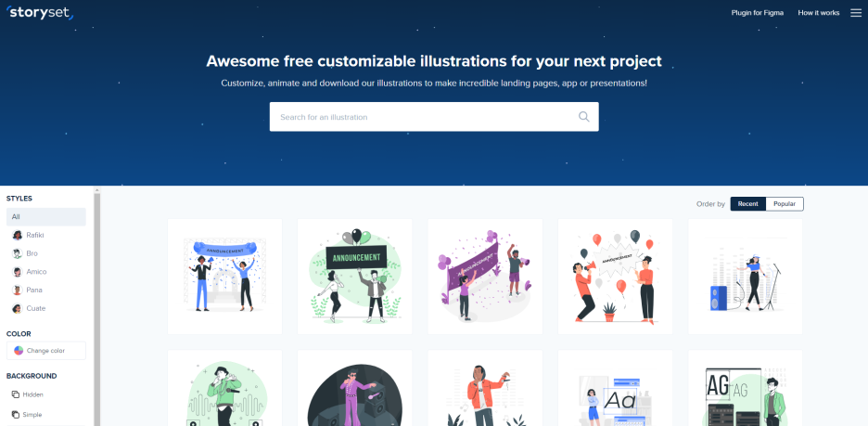Screen dimensions: 868x426
Task: Click the color wheel icon in Change color
Action: tap(19, 351)
